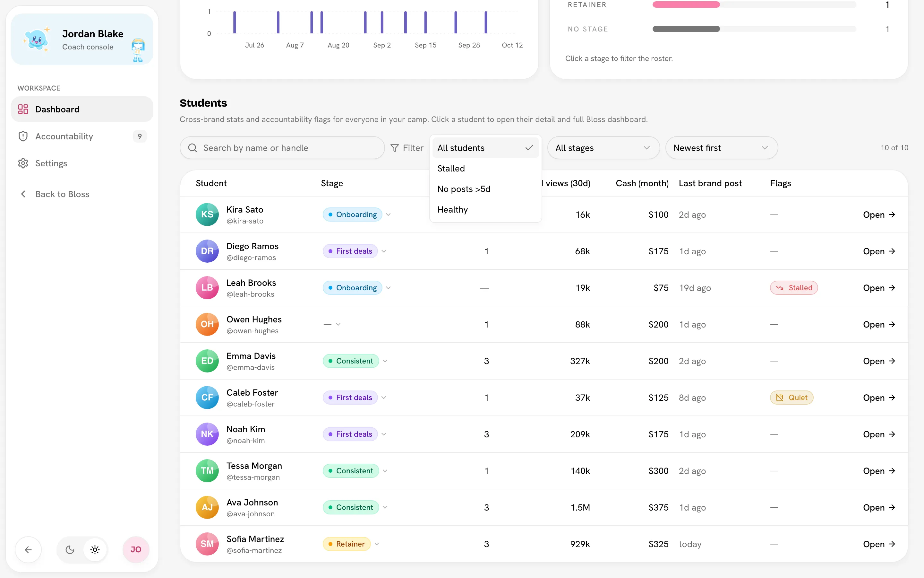Expand Kira Sato's Onboarding stage chevron
The height and width of the screenshot is (578, 924).
(388, 215)
